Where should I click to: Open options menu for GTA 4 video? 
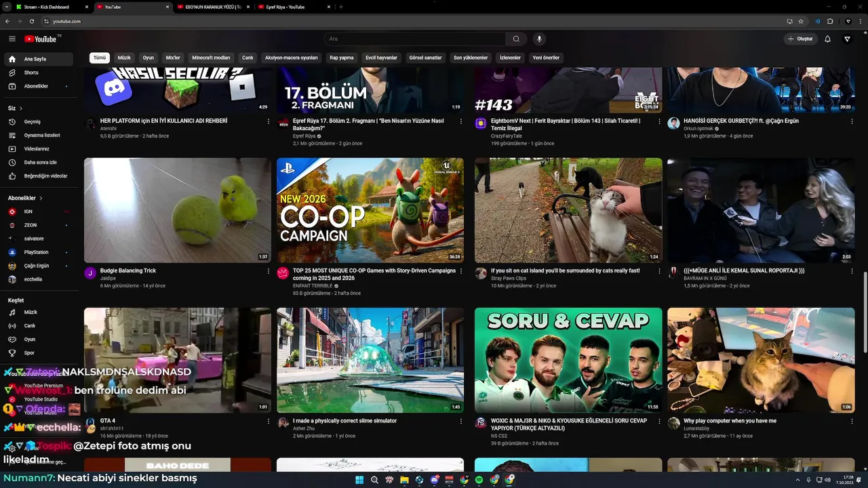tap(269, 422)
